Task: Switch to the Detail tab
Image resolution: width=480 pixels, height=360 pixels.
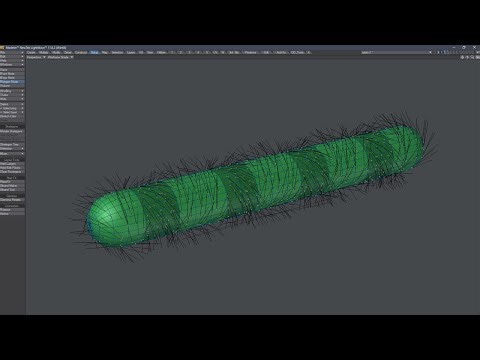Action: pyautogui.click(x=68, y=52)
